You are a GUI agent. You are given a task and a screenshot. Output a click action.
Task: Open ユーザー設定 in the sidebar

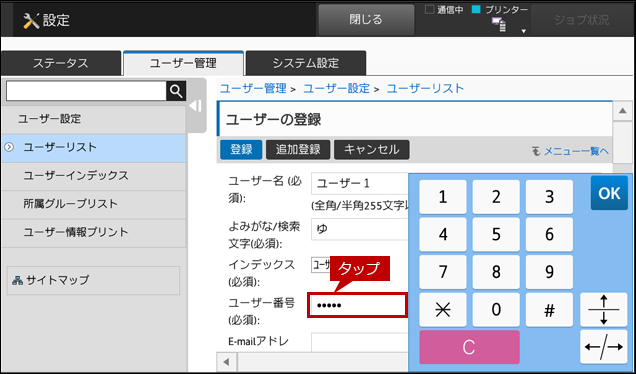94,119
